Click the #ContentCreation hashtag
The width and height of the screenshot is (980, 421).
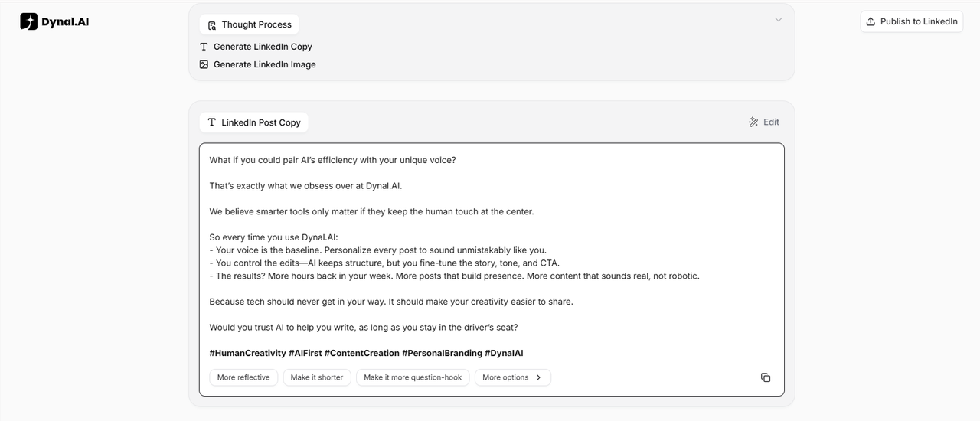click(x=361, y=353)
